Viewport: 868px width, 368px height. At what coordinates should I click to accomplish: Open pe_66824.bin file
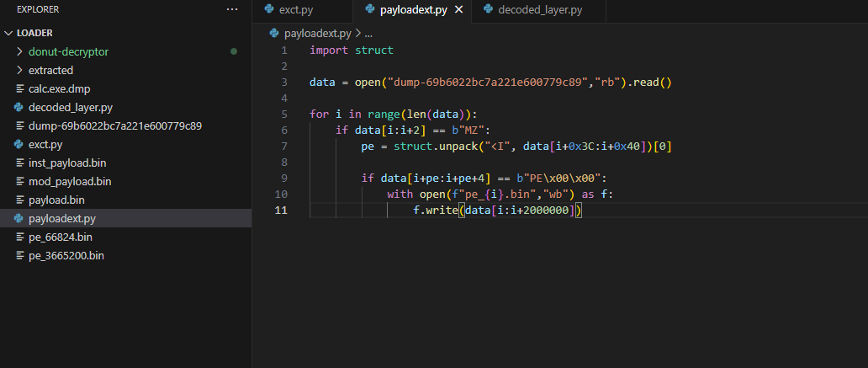[60, 237]
